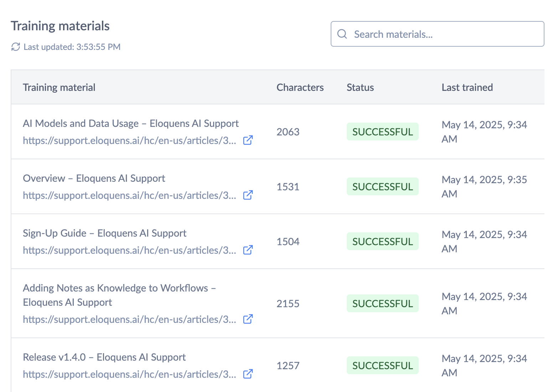Select the title Sign-Up Guide – Eloquens AI Support
This screenshot has width=558, height=392.
click(x=105, y=233)
